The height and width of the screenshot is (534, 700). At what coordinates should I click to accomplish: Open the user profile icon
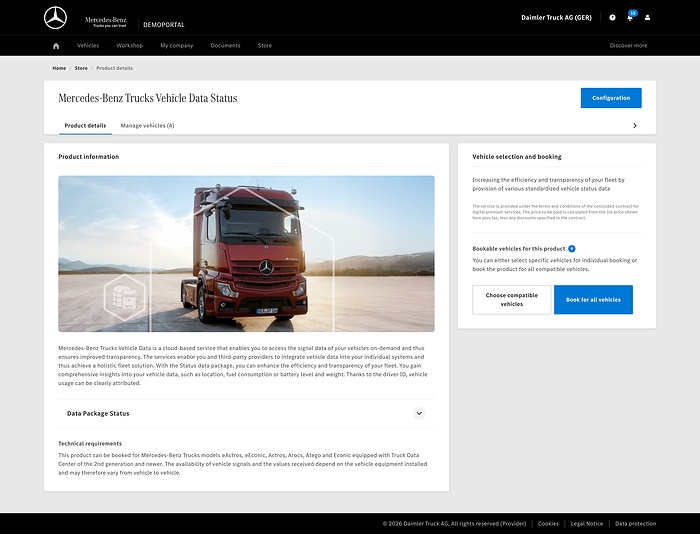click(647, 17)
